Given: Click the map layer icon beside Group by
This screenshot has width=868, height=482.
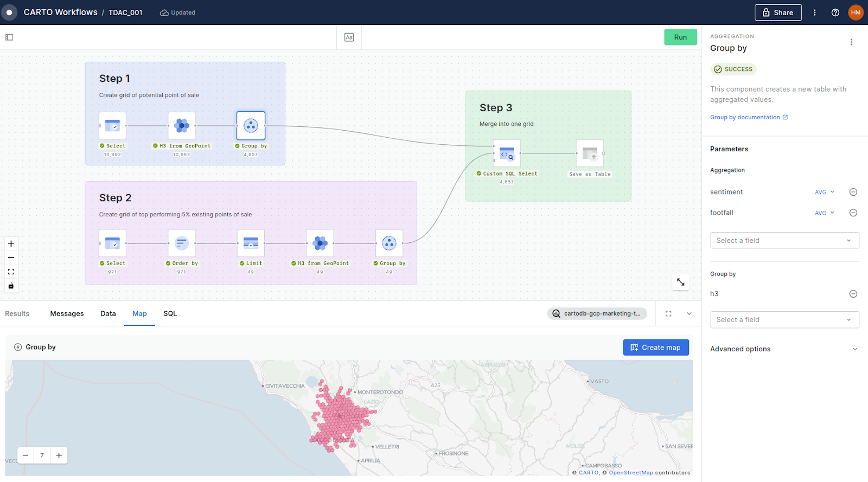Looking at the screenshot, I should click(x=18, y=347).
